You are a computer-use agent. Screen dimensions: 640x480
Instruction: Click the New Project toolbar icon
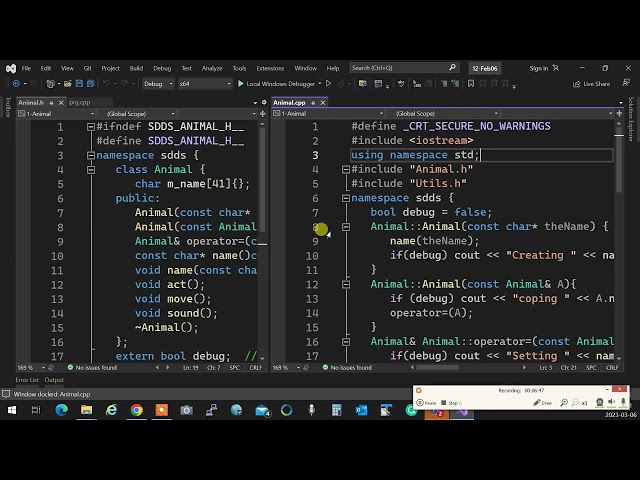pyautogui.click(x=50, y=84)
